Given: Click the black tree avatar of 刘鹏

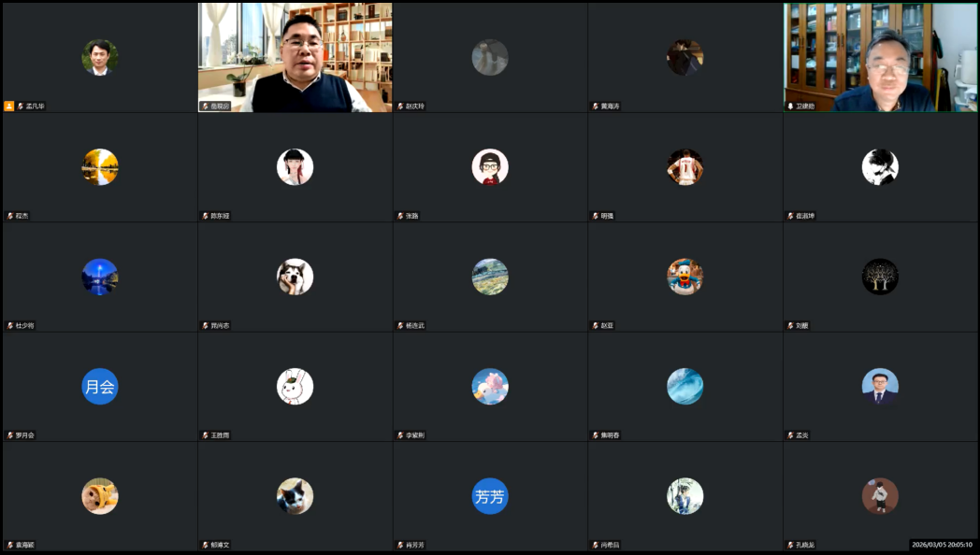Looking at the screenshot, I should point(880,277).
